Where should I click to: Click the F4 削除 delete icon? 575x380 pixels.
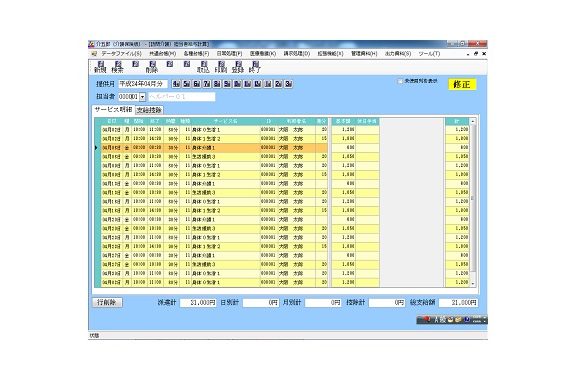click(152, 67)
